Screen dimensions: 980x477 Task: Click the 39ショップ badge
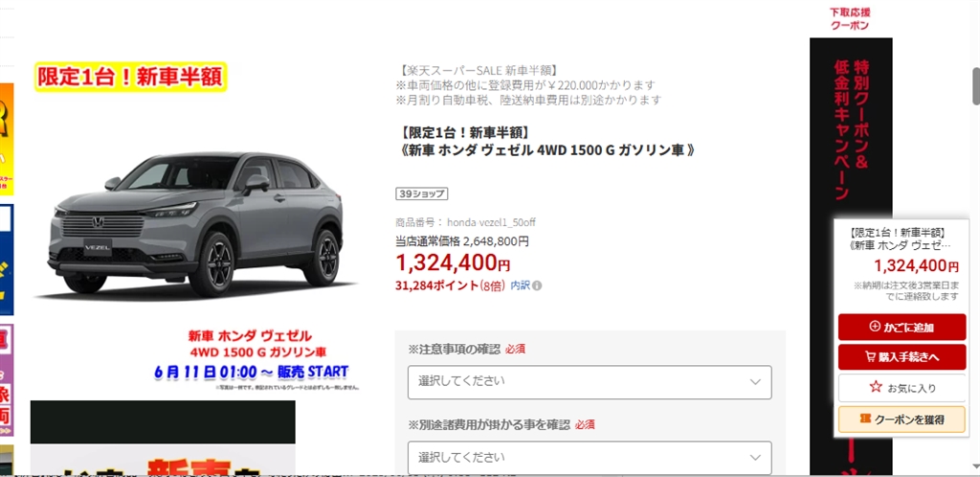coord(422,193)
